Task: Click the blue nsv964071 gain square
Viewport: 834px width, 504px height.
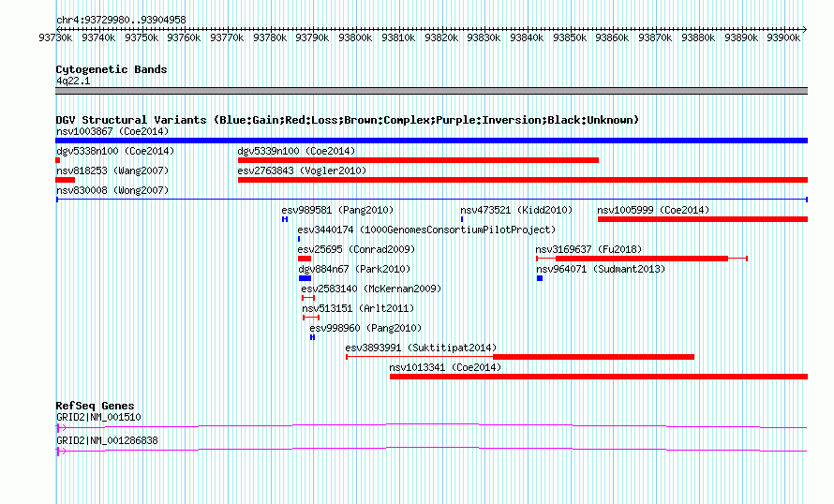Action: point(540,278)
